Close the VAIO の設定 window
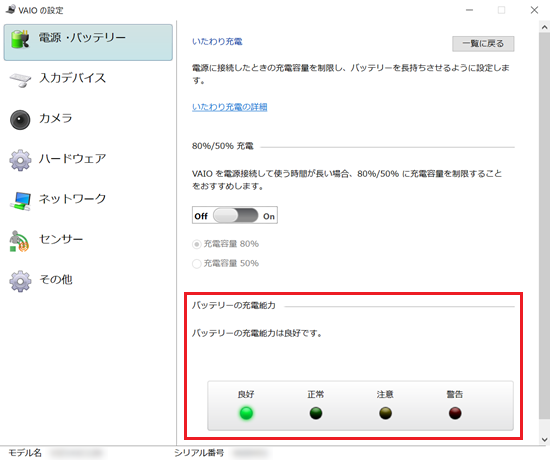Viewport: 550px width, 460px height. click(x=534, y=10)
